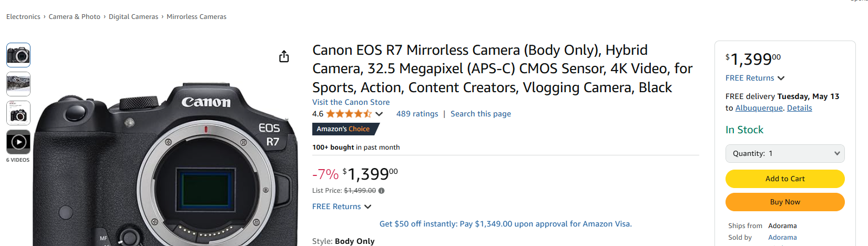Viewport: 868px width, 246px height.
Task: Expand FREE Returns in the buy box
Action: pos(755,78)
